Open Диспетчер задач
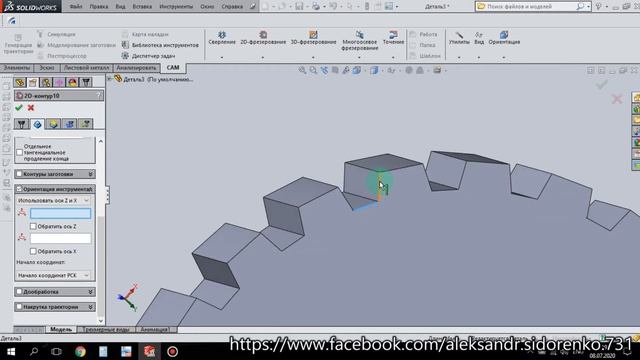The height and width of the screenshot is (360, 640). (149, 56)
